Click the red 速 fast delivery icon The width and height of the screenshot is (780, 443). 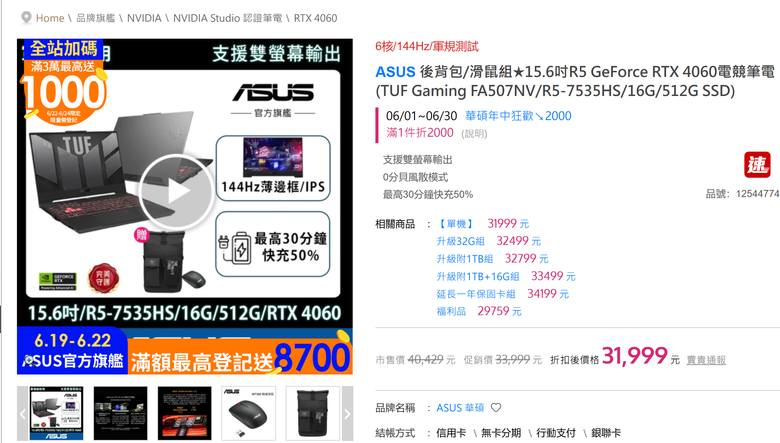[757, 165]
